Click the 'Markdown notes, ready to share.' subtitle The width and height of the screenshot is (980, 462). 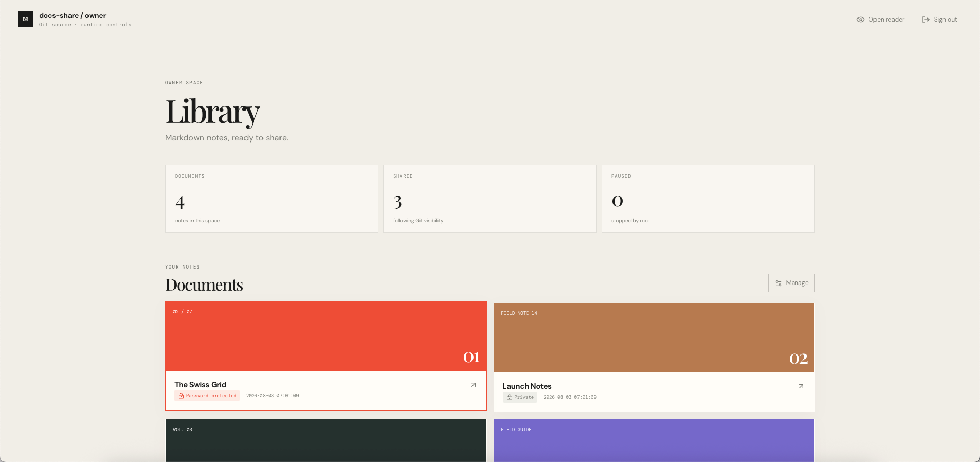pyautogui.click(x=226, y=138)
